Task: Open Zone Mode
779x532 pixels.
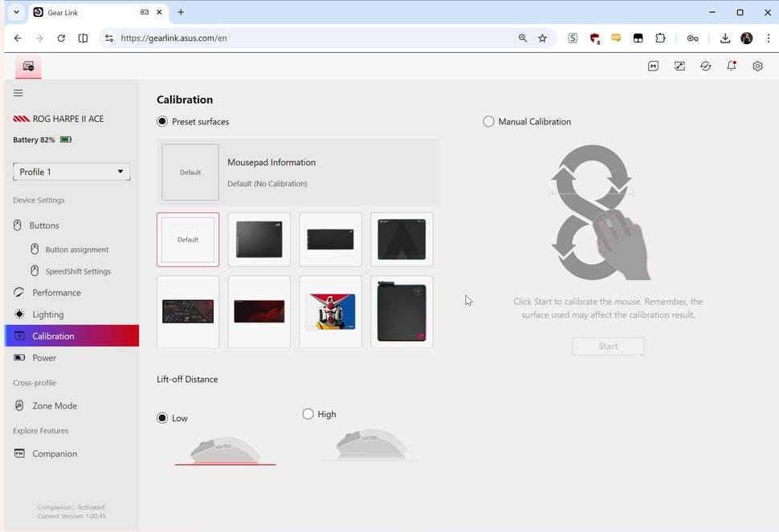Action: [x=55, y=406]
